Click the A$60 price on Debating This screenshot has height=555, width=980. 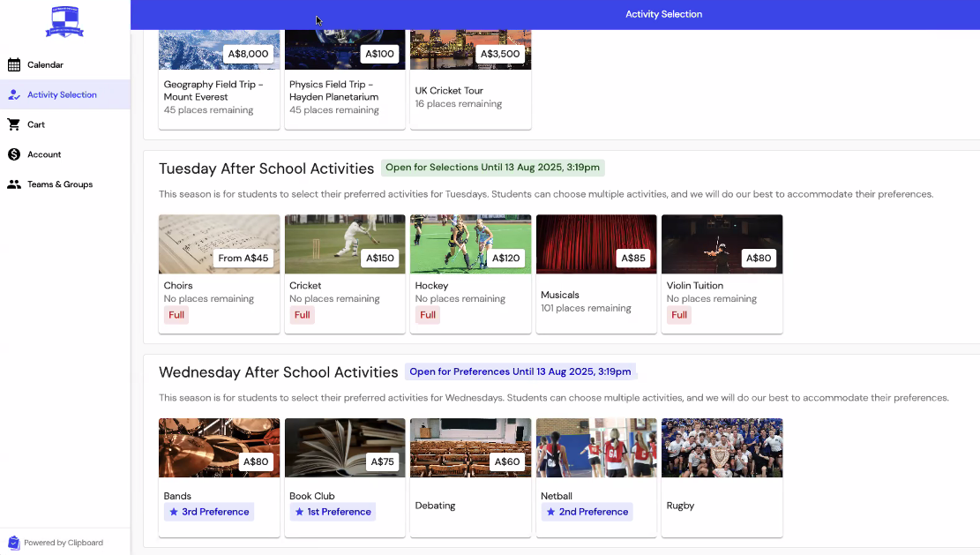pyautogui.click(x=507, y=461)
